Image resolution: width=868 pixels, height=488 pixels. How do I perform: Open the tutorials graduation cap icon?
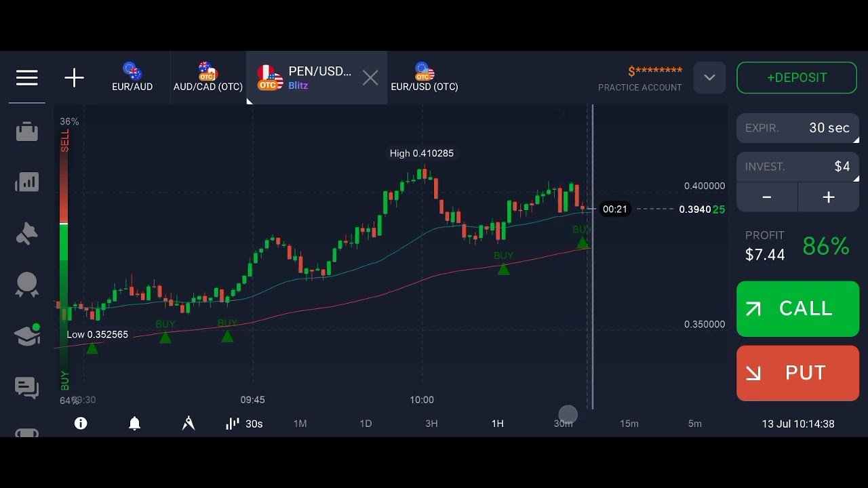27,335
